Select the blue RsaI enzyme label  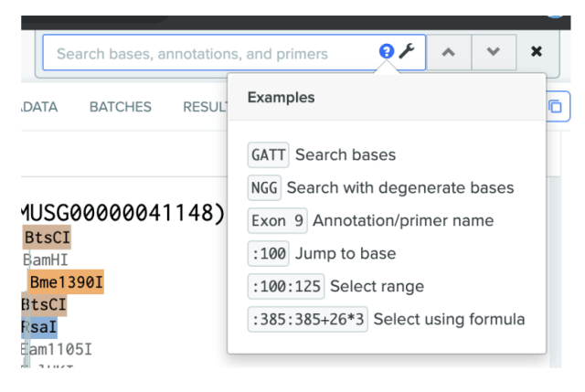(38, 326)
